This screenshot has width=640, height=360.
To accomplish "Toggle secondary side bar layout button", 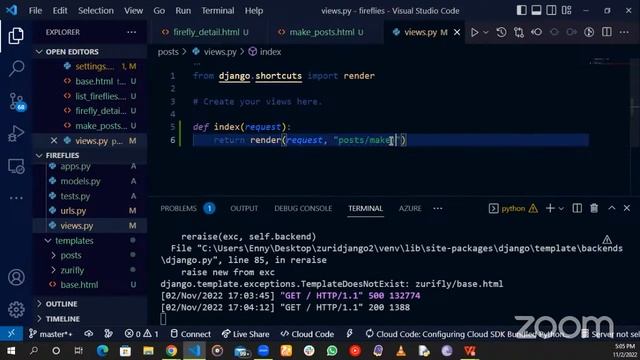I will click(x=551, y=11).
